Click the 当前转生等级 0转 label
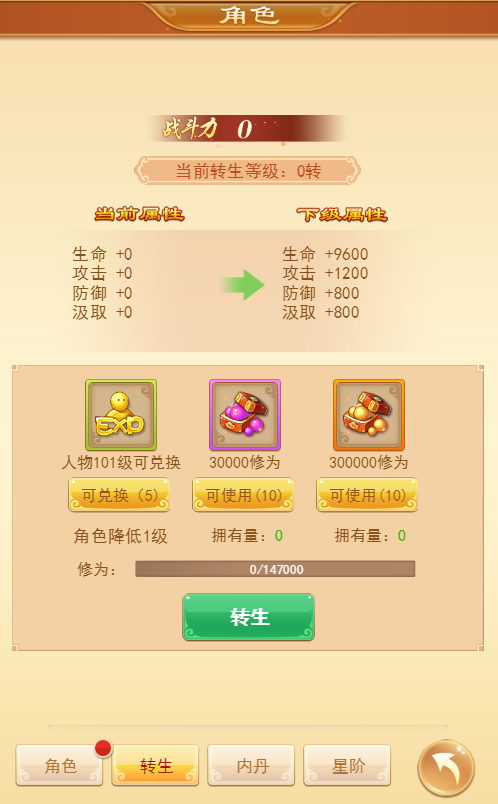Viewport: 498px width, 804px height. pyautogui.click(x=247, y=171)
